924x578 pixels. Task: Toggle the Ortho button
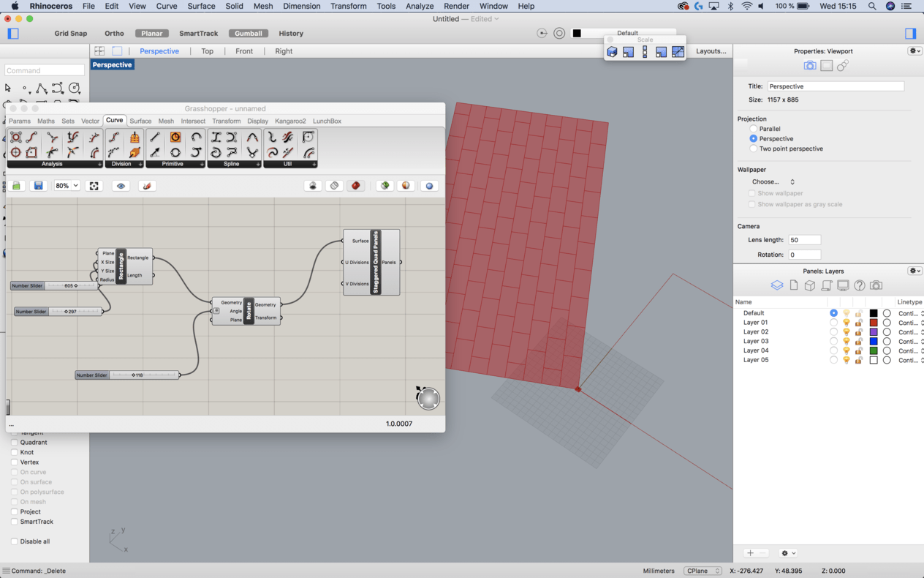(114, 34)
